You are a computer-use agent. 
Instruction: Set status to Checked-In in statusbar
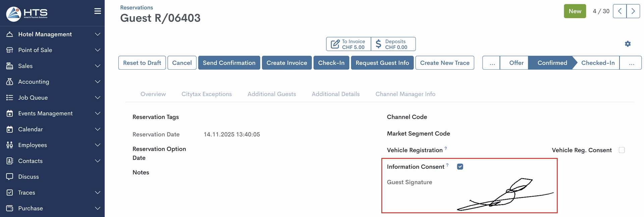598,63
